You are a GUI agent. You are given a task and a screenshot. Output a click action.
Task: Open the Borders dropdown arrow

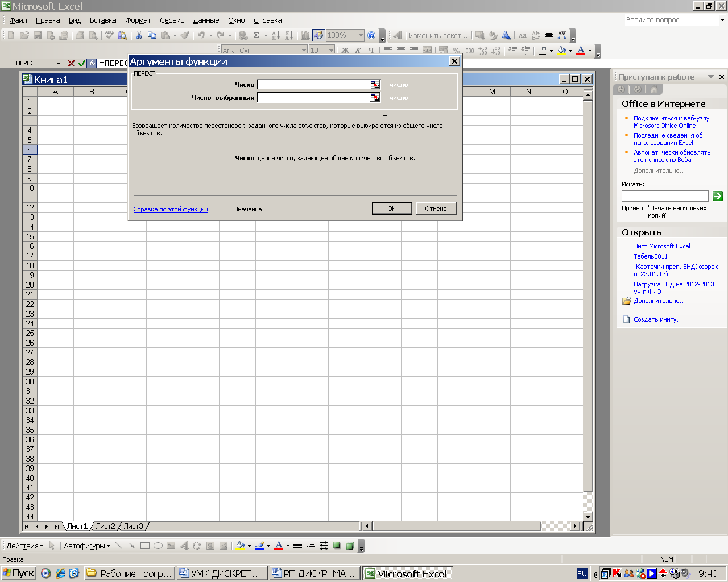(x=551, y=50)
